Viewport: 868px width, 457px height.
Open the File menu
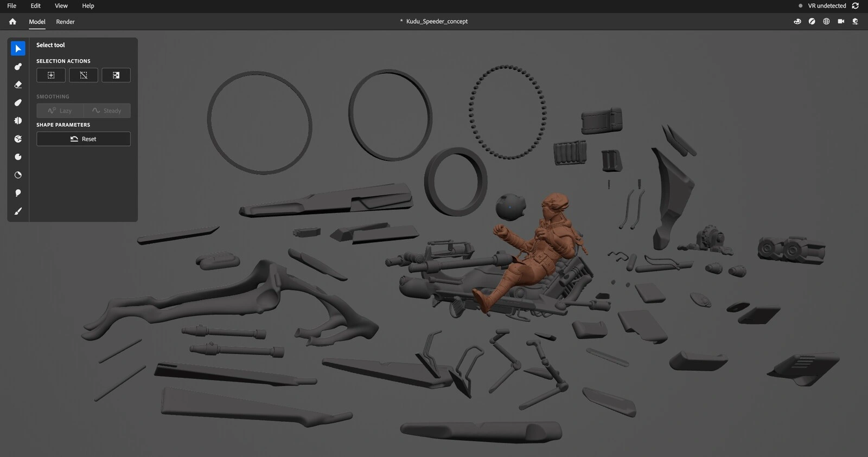(11, 6)
